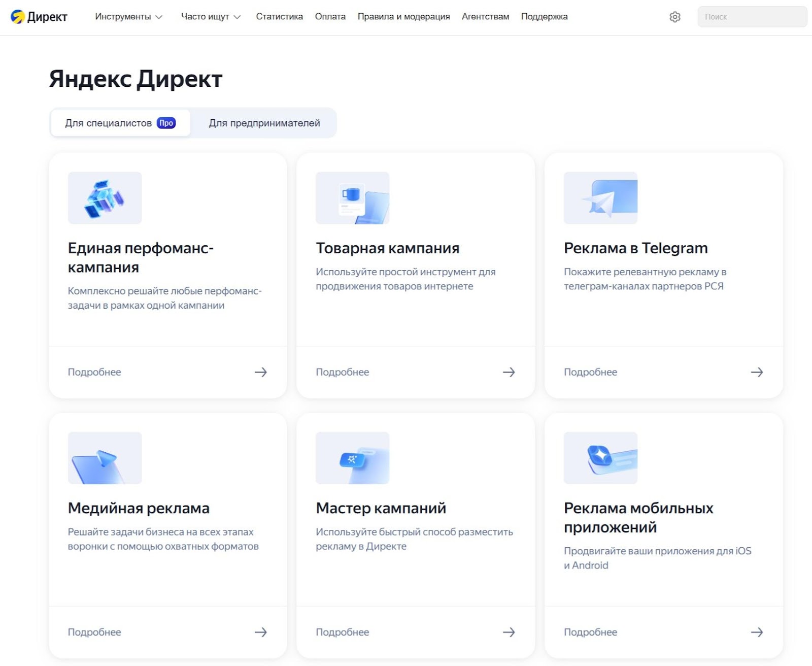
Task: Click the mobile apps ad card illustration
Action: (x=600, y=458)
